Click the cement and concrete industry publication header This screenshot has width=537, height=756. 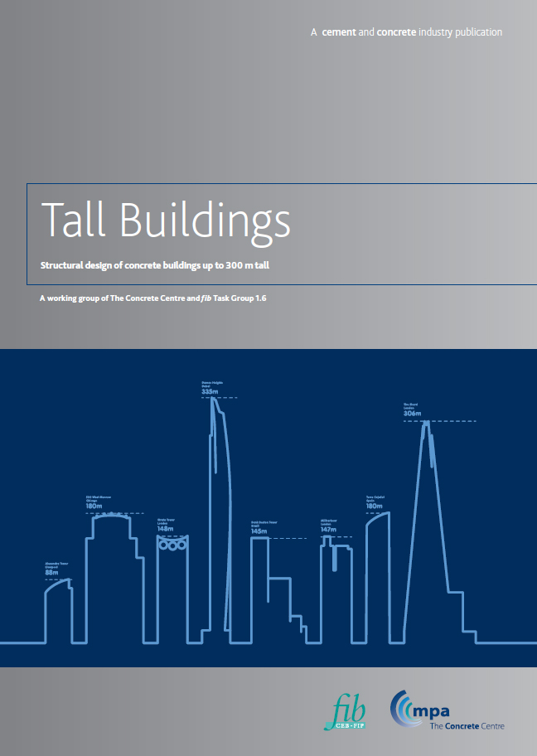pos(405,32)
